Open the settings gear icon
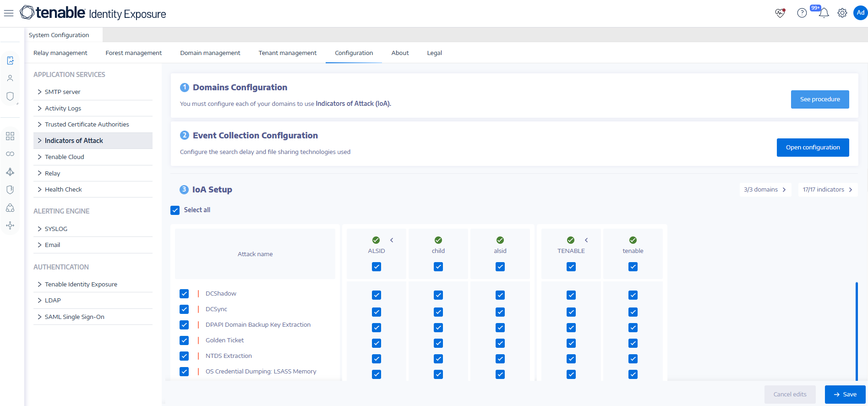The height and width of the screenshot is (406, 868). point(842,13)
